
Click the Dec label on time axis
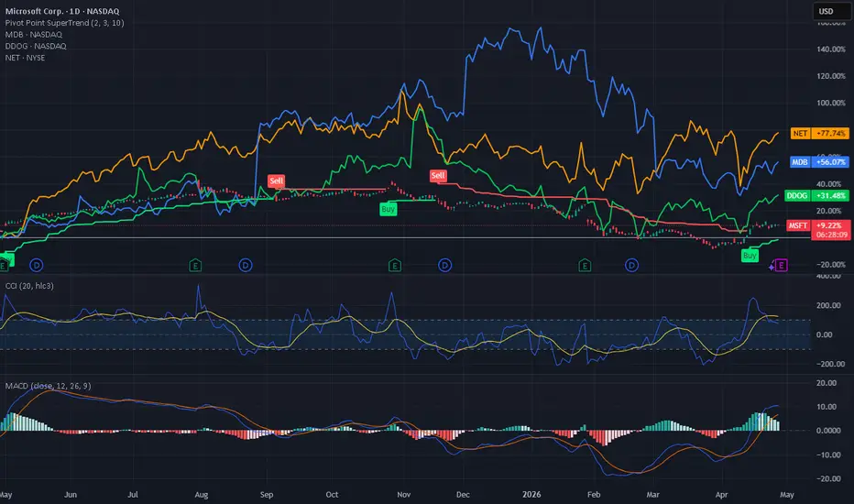point(463,495)
